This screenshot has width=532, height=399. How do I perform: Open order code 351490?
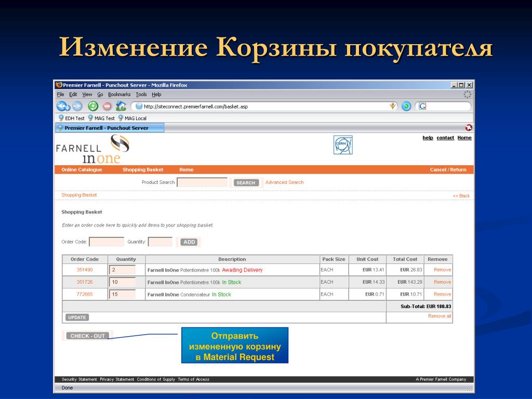pyautogui.click(x=85, y=270)
